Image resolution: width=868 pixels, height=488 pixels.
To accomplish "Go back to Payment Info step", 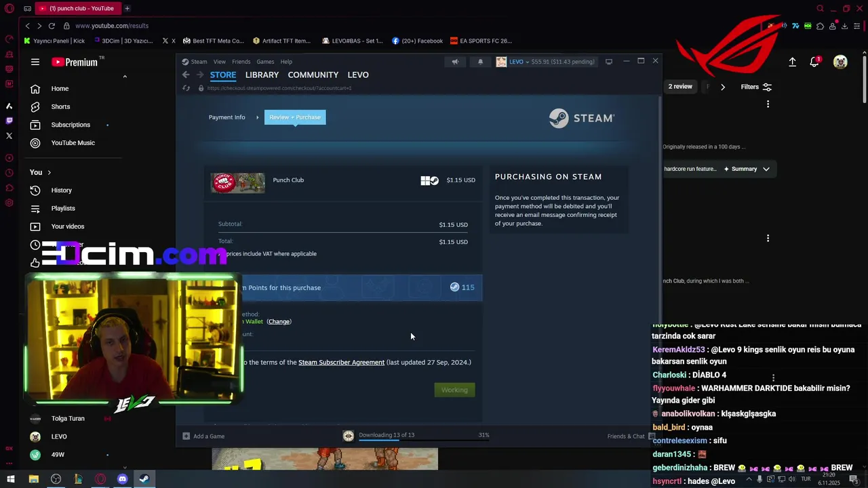I will pos(226,117).
